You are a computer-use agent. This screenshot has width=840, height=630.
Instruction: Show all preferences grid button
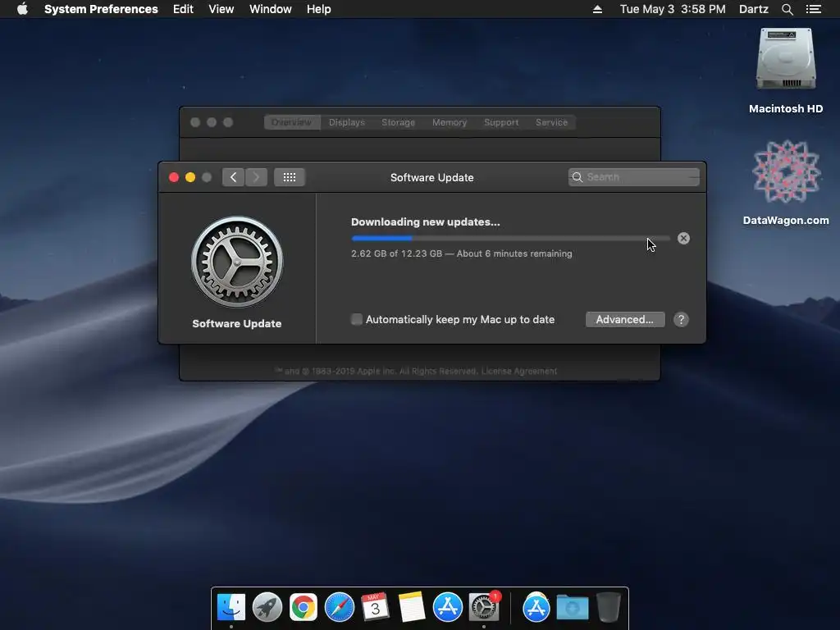(290, 177)
